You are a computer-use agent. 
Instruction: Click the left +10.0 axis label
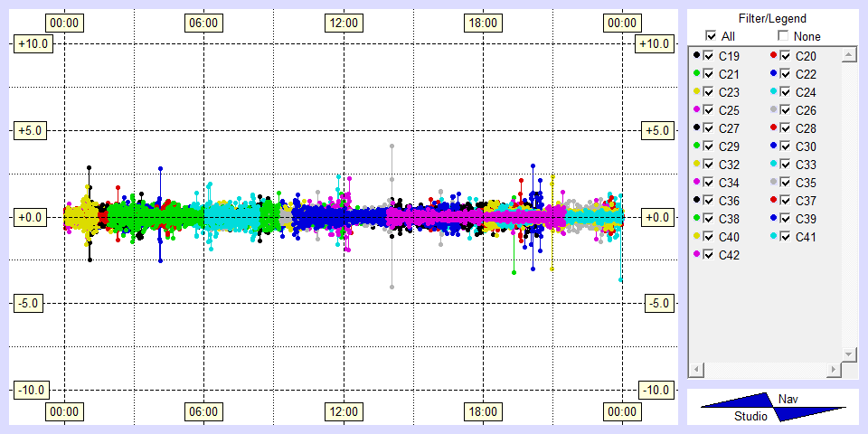click(x=33, y=43)
